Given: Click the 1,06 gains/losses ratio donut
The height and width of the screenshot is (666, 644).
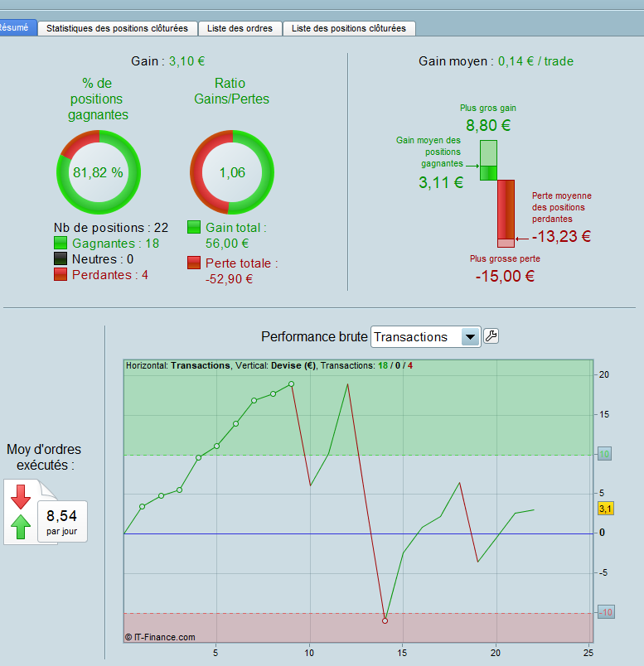Looking at the screenshot, I should click(232, 172).
